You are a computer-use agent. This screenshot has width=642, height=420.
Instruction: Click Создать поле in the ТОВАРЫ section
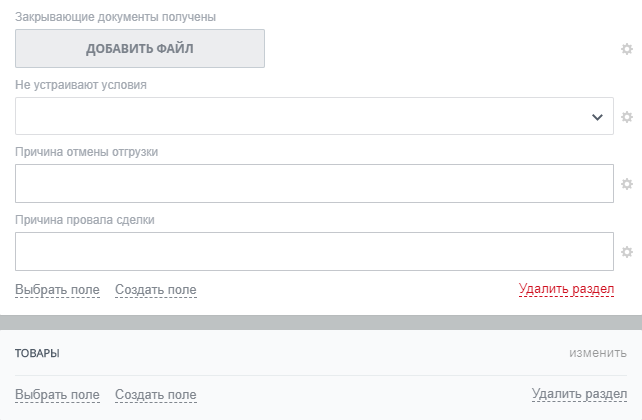point(156,395)
